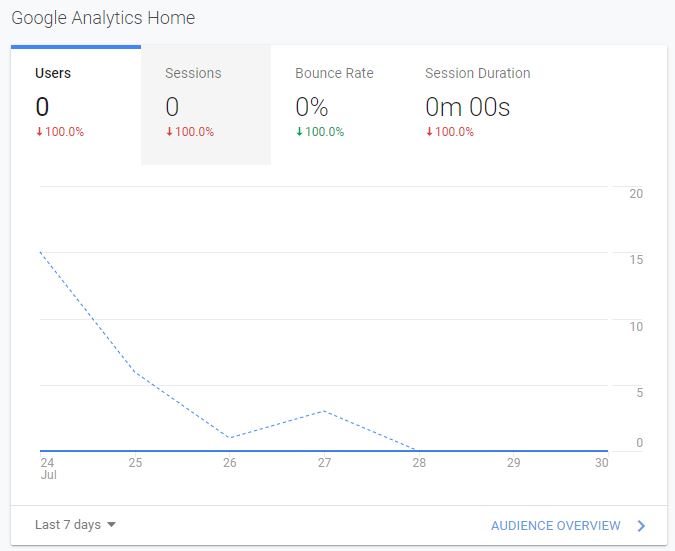Click the 20 value on the y-axis
This screenshot has height=551, width=675.
pos(636,194)
